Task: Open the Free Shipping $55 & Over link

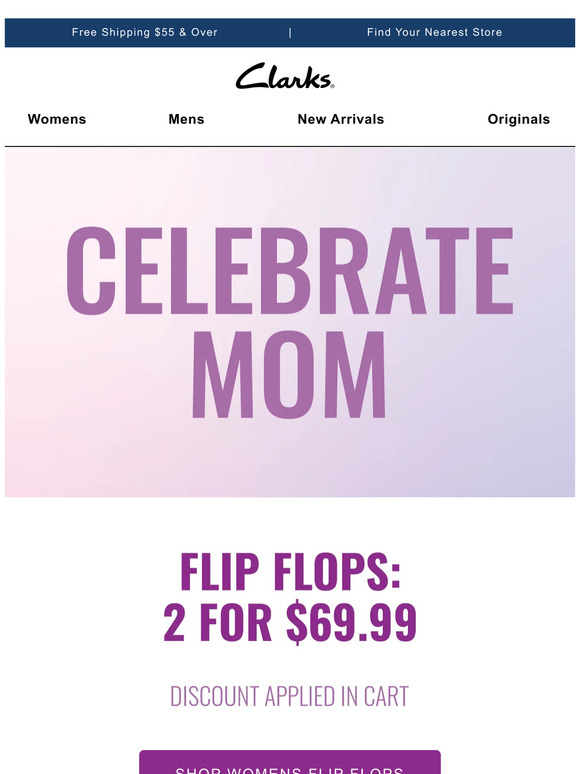Action: [x=145, y=32]
